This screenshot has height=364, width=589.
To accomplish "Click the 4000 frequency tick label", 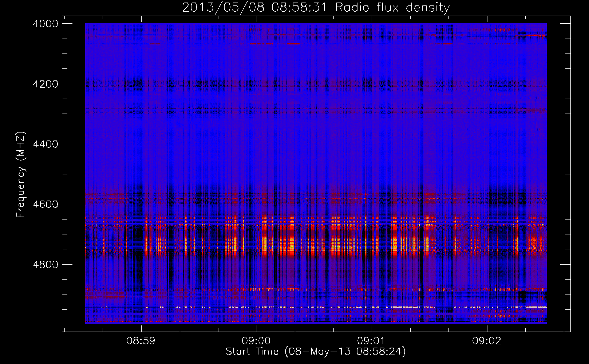I will [x=46, y=24].
